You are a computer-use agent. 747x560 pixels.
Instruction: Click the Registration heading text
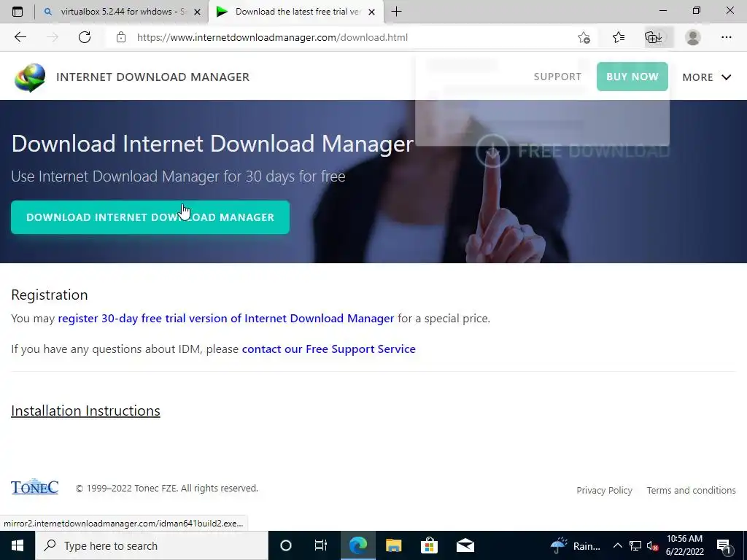click(x=50, y=295)
